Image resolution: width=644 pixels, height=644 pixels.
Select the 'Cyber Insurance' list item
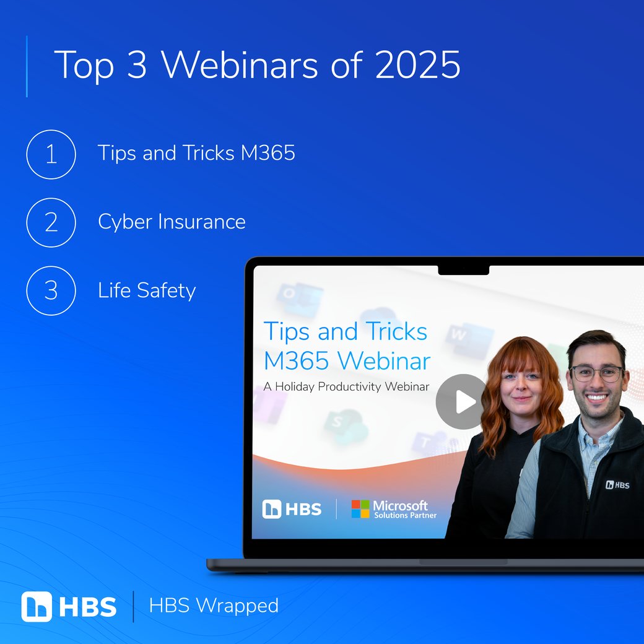point(172,222)
